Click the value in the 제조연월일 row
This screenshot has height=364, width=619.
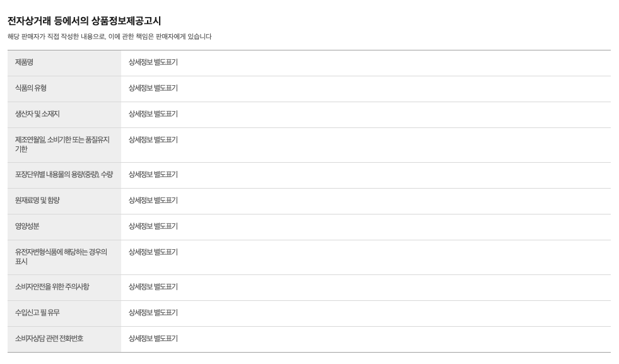coord(153,140)
